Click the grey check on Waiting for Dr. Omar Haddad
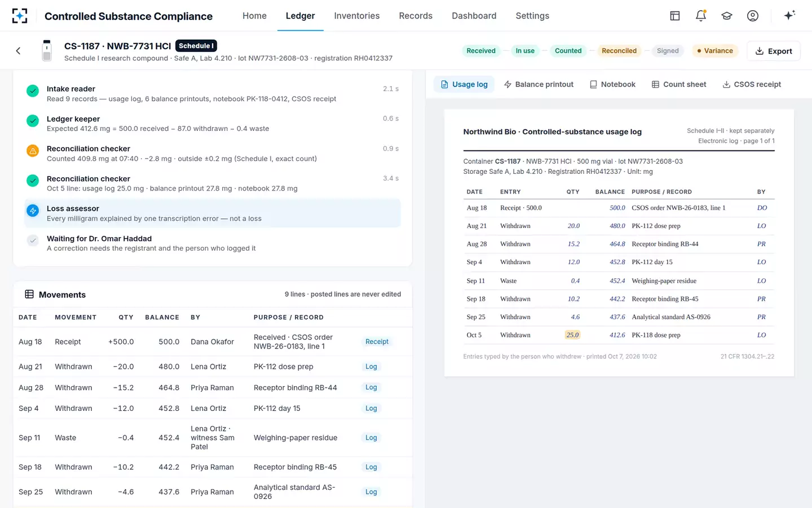 [33, 240]
